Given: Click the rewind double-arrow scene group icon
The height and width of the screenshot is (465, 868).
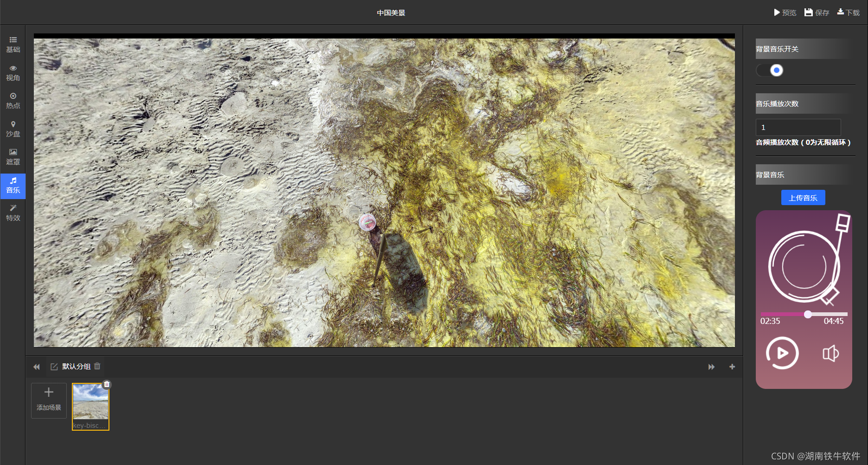Looking at the screenshot, I should 36,367.
